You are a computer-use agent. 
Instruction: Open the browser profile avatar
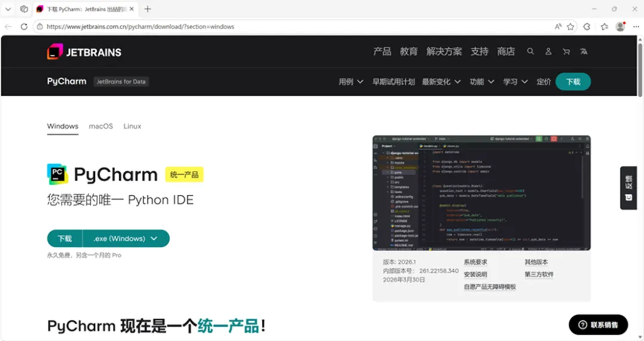click(x=620, y=27)
